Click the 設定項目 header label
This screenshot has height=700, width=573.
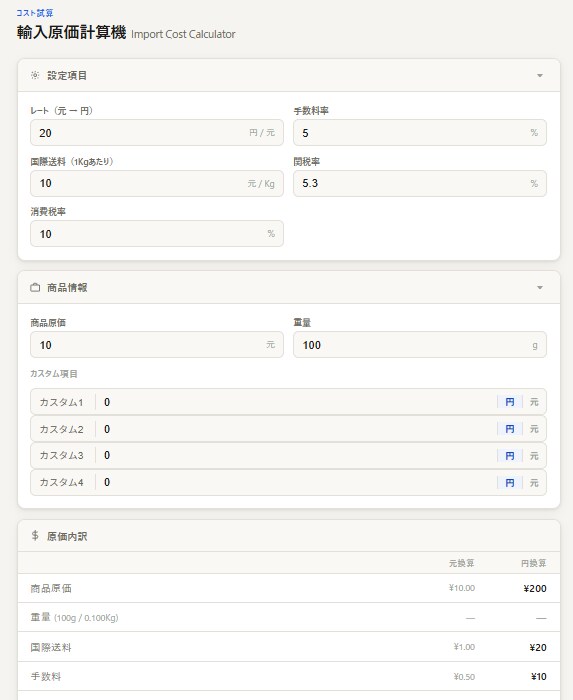(x=67, y=75)
